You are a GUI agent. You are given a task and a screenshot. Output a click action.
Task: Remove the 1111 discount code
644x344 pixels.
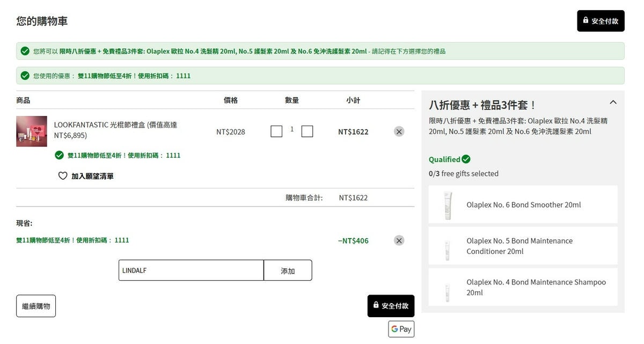[x=399, y=240]
